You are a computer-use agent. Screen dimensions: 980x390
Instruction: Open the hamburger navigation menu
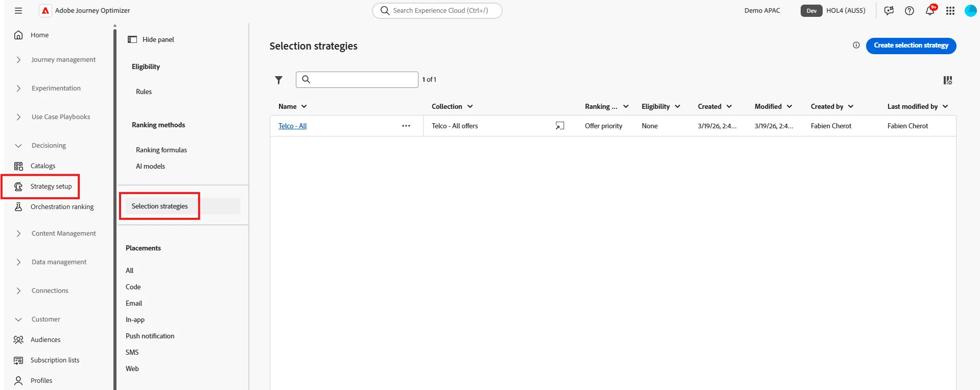18,11
